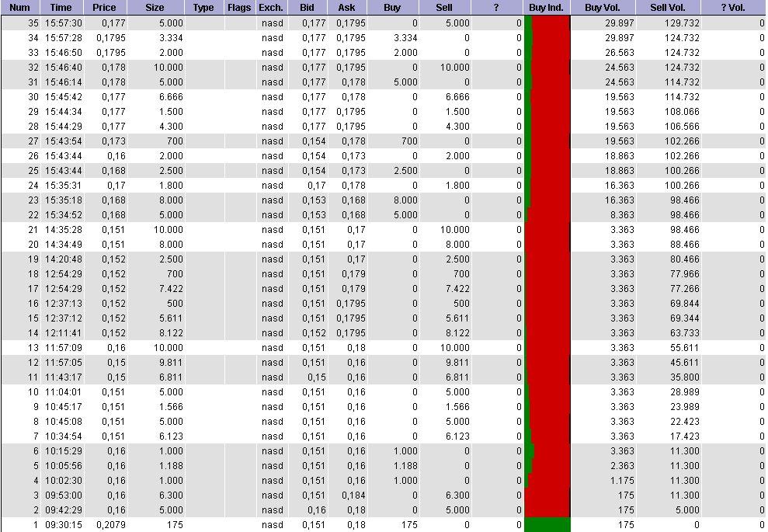Click the Sell Vol. column header
768x532 pixels.
coord(669,8)
